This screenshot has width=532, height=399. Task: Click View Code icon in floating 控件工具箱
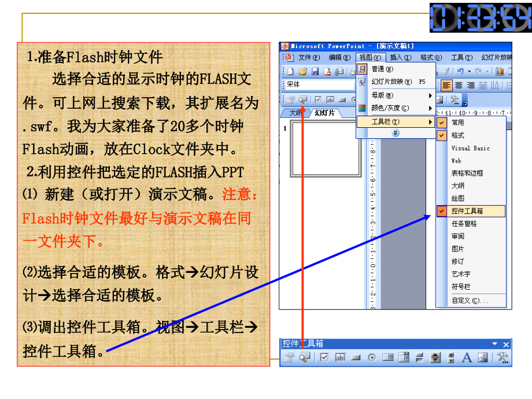tap(305, 357)
